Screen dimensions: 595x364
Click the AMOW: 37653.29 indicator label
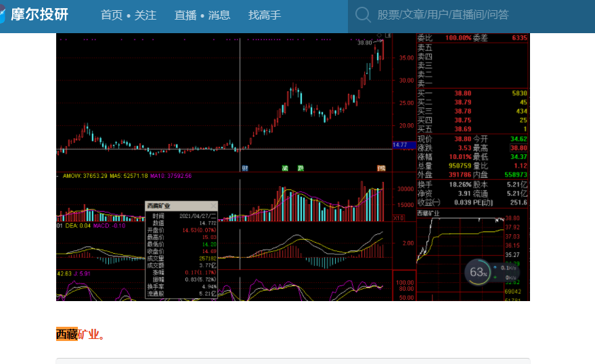pyautogui.click(x=85, y=176)
